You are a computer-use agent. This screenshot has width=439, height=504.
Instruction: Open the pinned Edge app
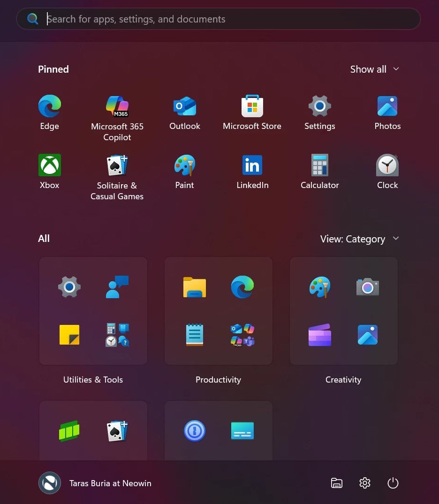coord(50,112)
